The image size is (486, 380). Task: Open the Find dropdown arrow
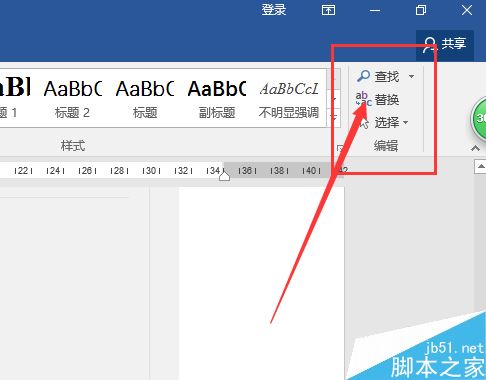pyautogui.click(x=412, y=77)
